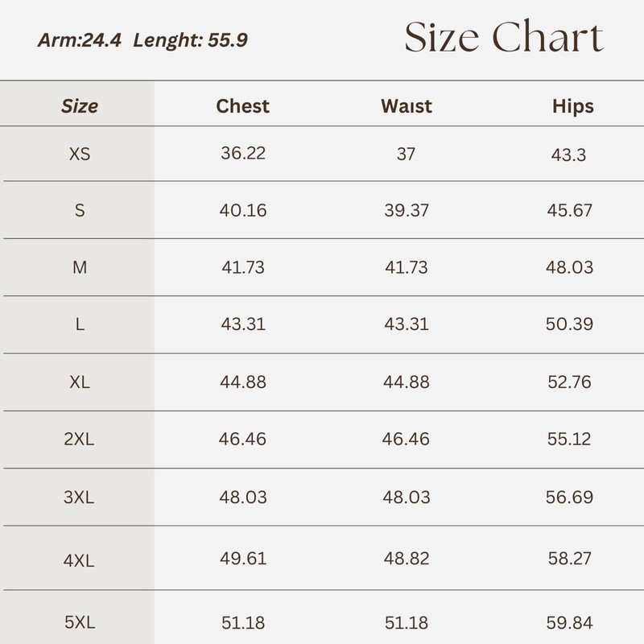Screen dimensions: 644x644
Task: Click the Size column header
Action: [79, 106]
